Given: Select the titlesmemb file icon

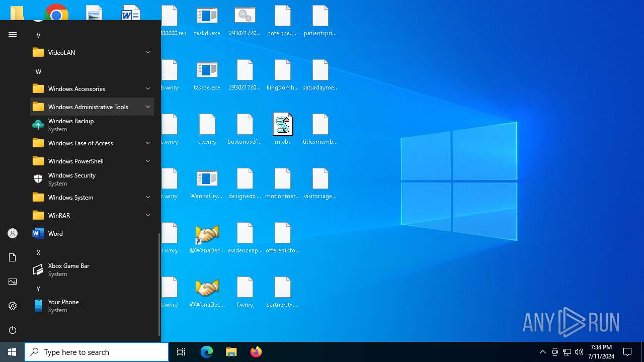Looking at the screenshot, I should (x=320, y=130).
